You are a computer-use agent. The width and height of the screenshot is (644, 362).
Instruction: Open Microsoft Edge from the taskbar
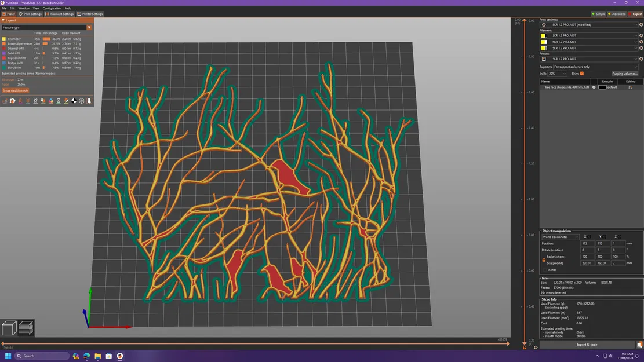(x=87, y=356)
